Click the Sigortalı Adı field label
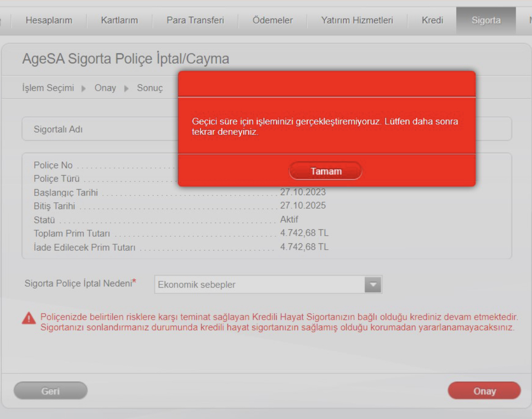532x419 pixels. (x=58, y=130)
